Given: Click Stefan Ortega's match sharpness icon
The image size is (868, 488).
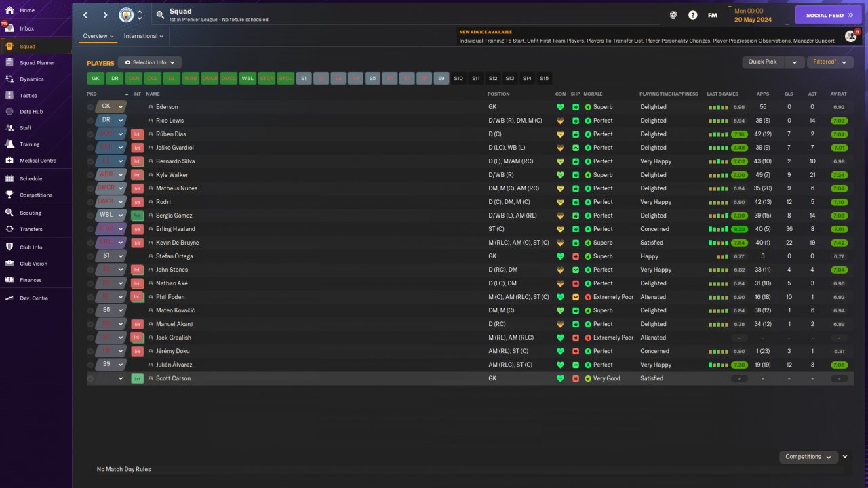Looking at the screenshot, I should click(x=576, y=256).
